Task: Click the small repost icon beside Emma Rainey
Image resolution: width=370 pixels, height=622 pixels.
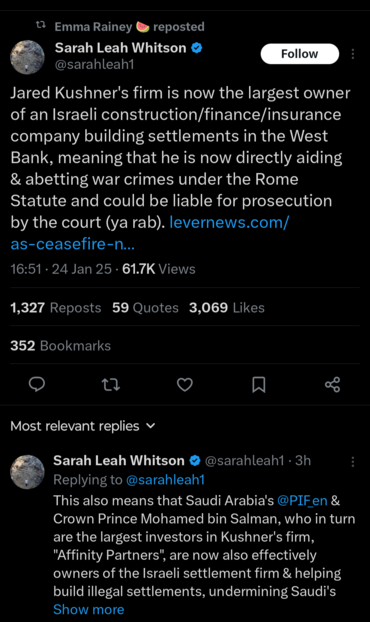Action: pyautogui.click(x=40, y=25)
